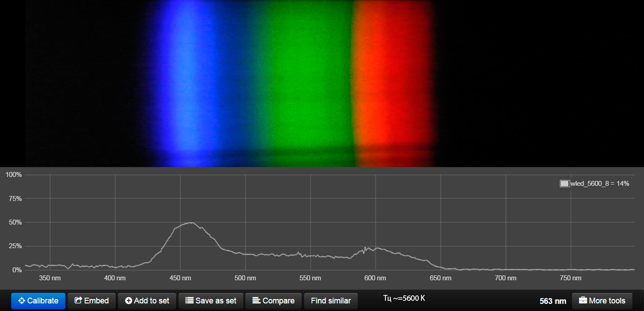Click the Тц ~=5600 K temperature label
644x311 pixels.
point(404,298)
